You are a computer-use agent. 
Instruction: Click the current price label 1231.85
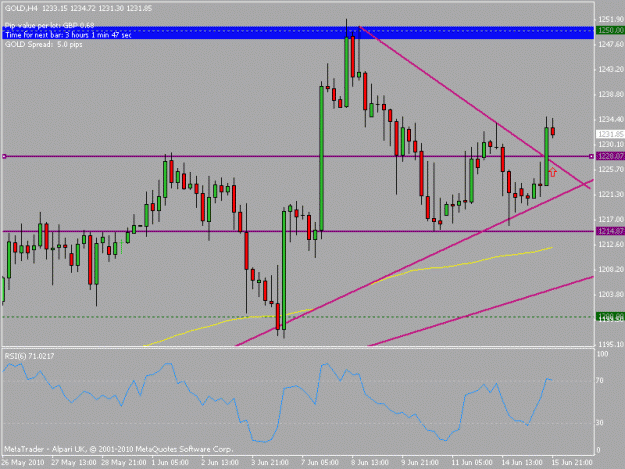tap(610, 134)
